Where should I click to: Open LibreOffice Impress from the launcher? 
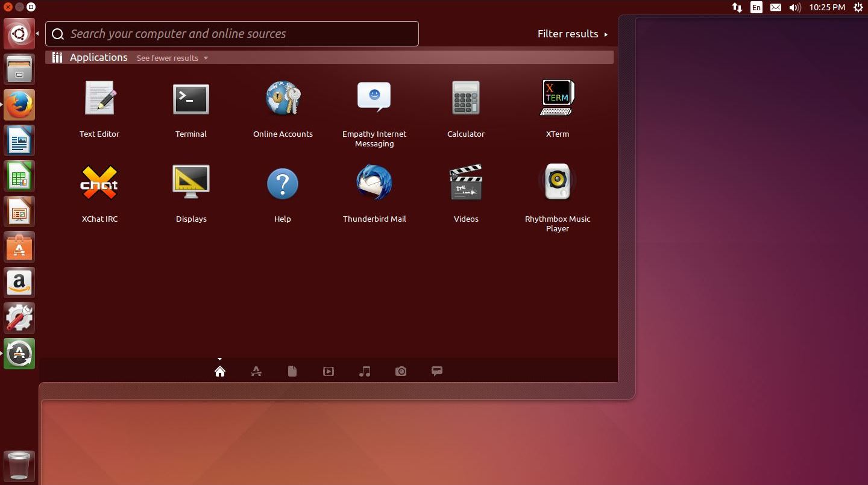pos(19,211)
